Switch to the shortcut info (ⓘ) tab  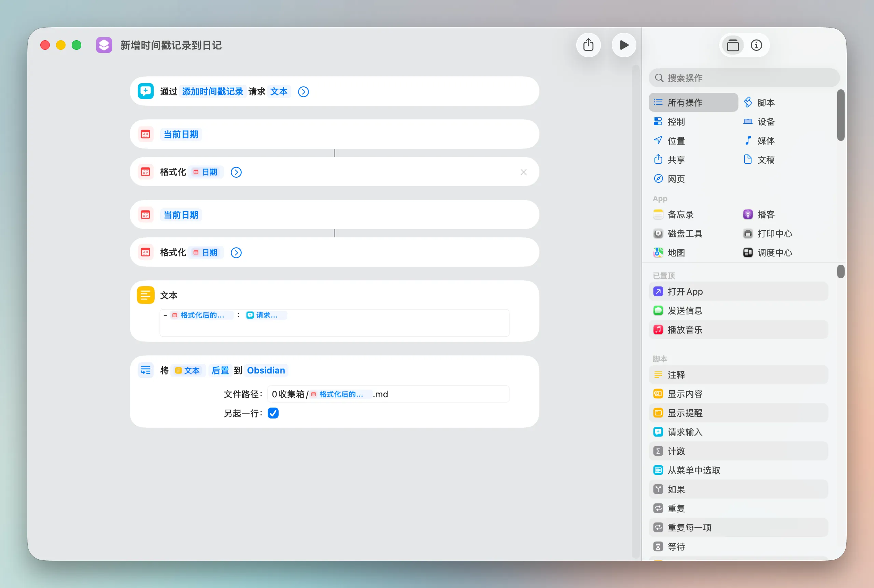pos(757,45)
